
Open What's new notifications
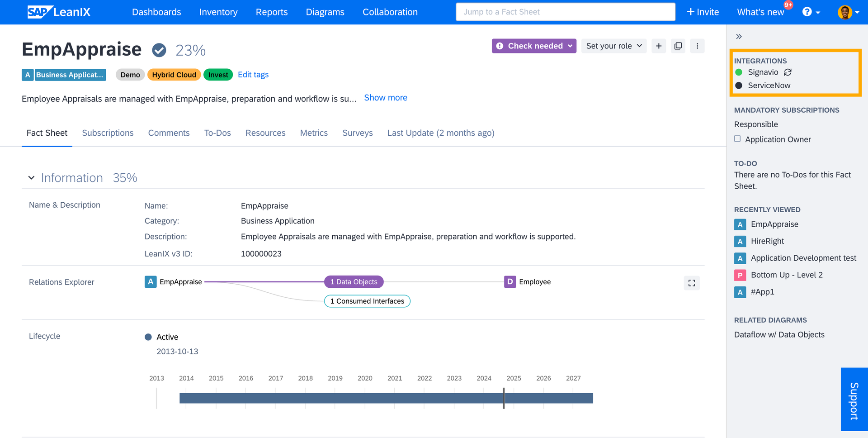pyautogui.click(x=761, y=12)
